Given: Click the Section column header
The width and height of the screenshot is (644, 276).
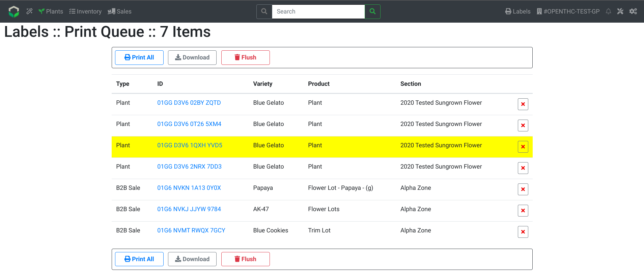Looking at the screenshot, I should pyautogui.click(x=411, y=84).
